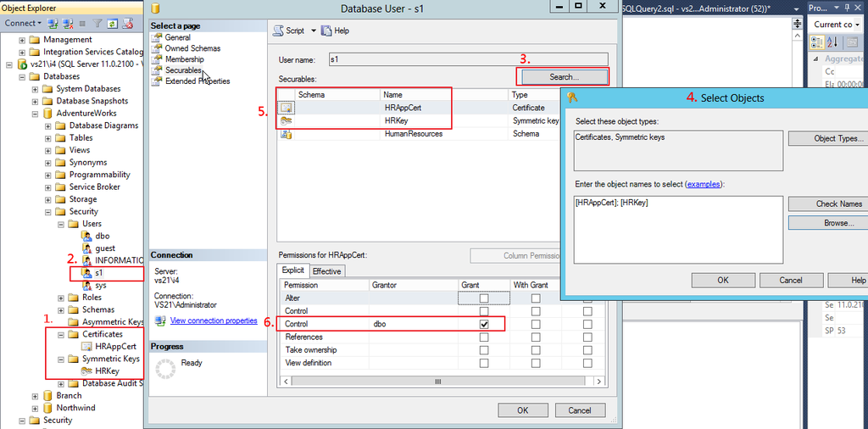The height and width of the screenshot is (429, 868).
Task: Click the Filter funnel icon in Object Explorer
Action: click(x=97, y=23)
